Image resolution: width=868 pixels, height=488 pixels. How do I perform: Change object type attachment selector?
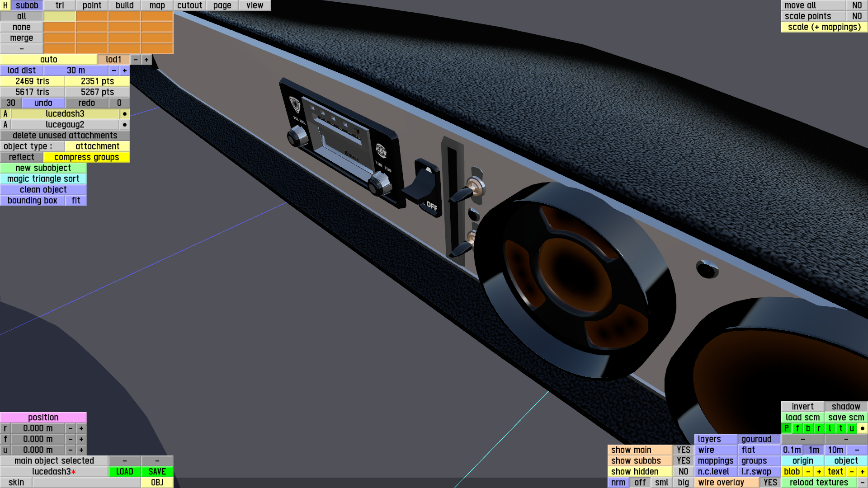click(97, 146)
